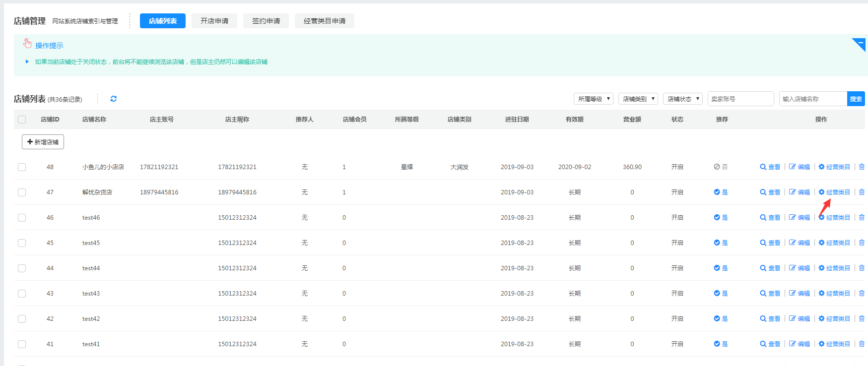868x366 pixels.
Task: Expand the 店铺类别 dropdown
Action: click(638, 99)
